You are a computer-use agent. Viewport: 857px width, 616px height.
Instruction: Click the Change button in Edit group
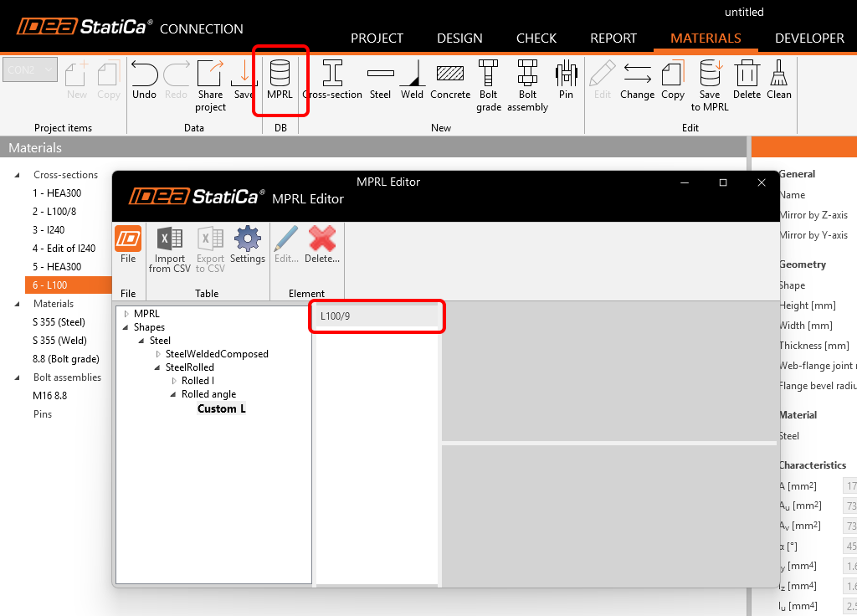point(637,80)
